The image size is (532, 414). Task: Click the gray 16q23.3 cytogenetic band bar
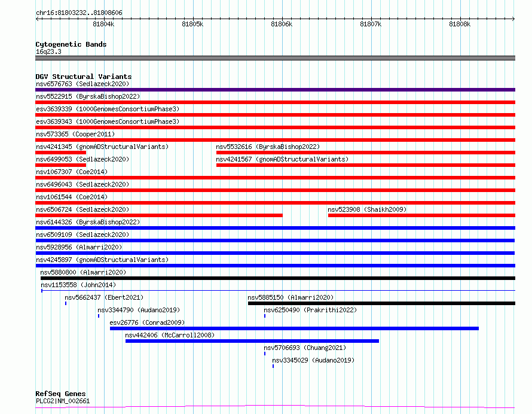coord(275,58)
